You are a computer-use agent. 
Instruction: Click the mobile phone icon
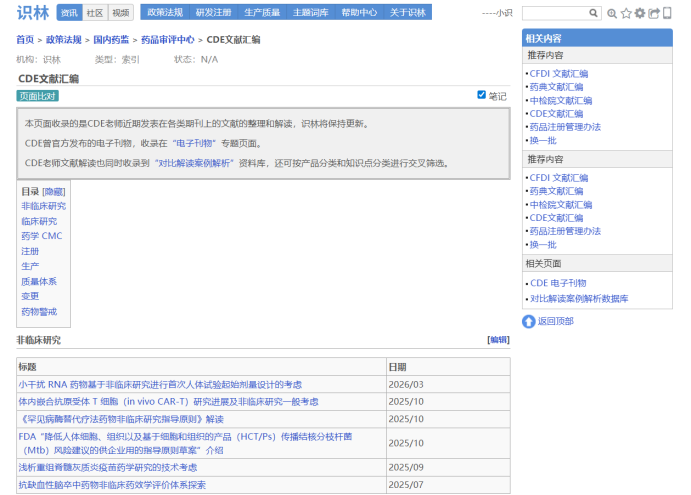pyautogui.click(x=666, y=14)
